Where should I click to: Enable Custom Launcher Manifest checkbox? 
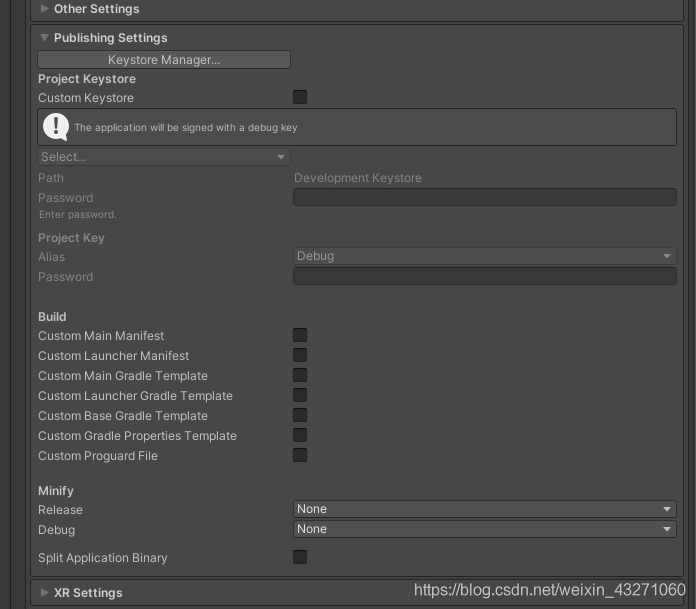300,355
